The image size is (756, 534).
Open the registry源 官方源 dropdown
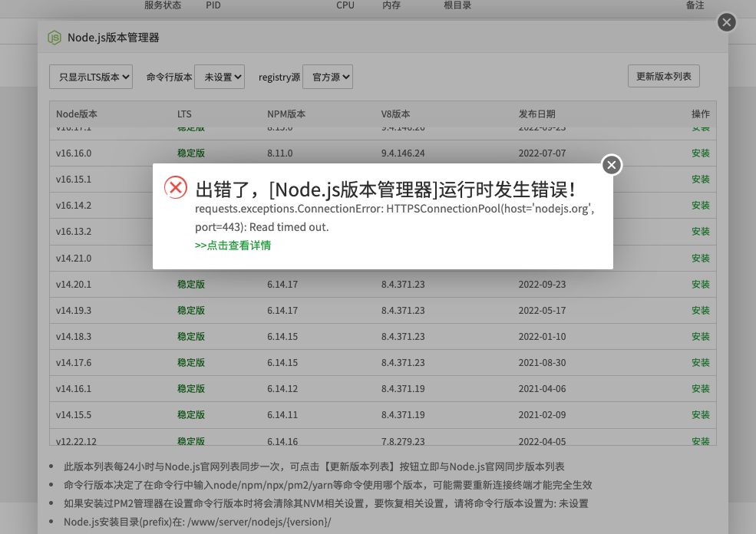pos(328,77)
